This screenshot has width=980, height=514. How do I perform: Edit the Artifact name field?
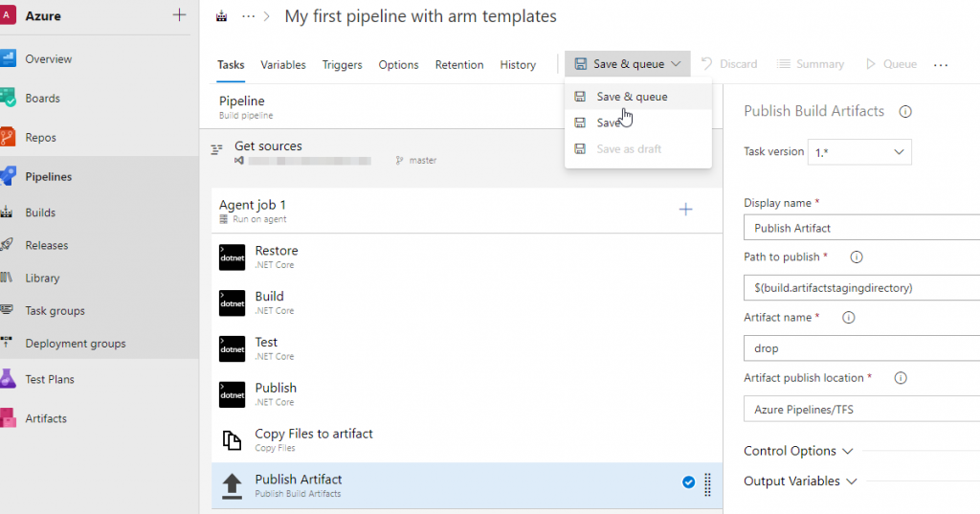tap(861, 348)
